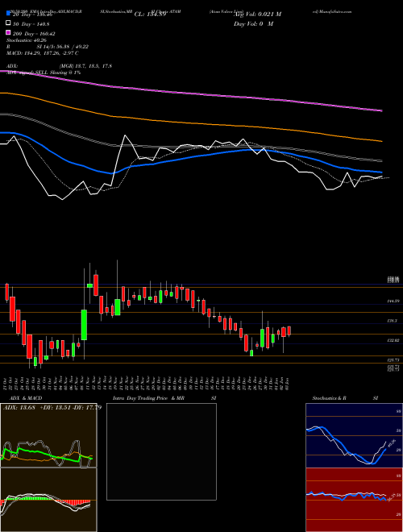Click the magenta 200 Day EMA legend square
Screen dimensions: 403x532
[8, 33]
